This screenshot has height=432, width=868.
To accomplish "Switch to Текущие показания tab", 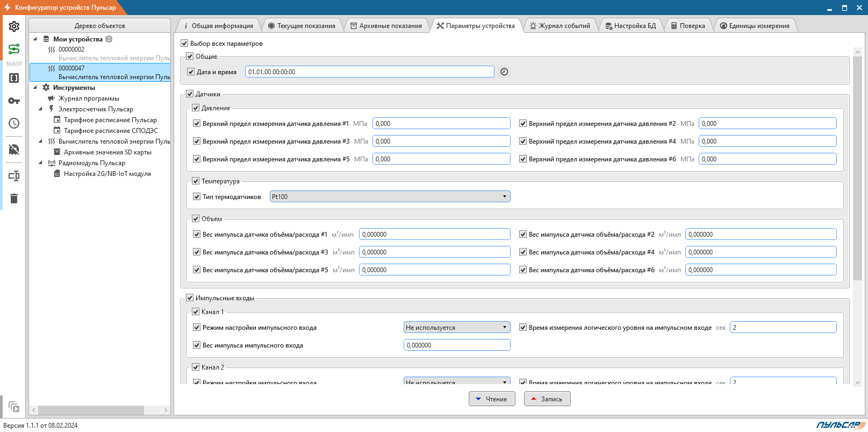I will pyautogui.click(x=302, y=26).
